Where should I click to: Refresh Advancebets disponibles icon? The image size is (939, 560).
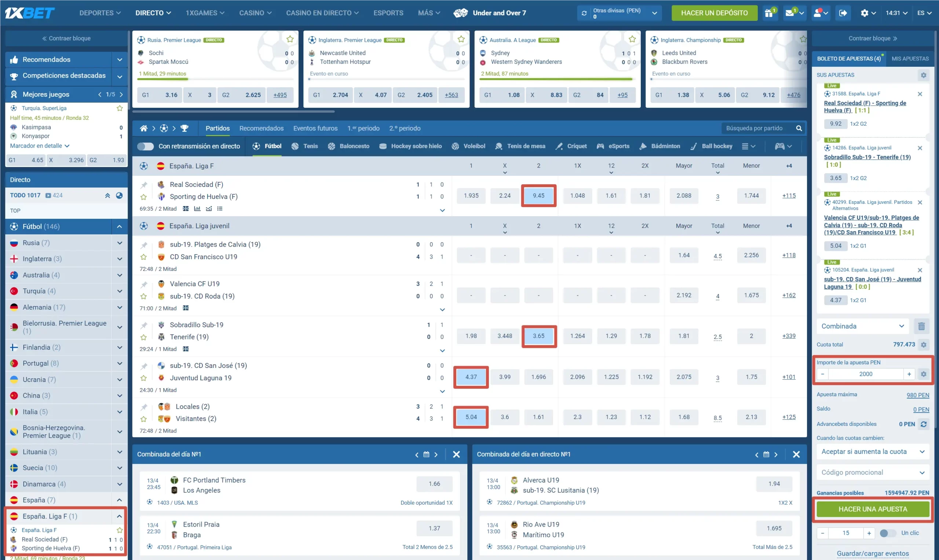(x=924, y=424)
